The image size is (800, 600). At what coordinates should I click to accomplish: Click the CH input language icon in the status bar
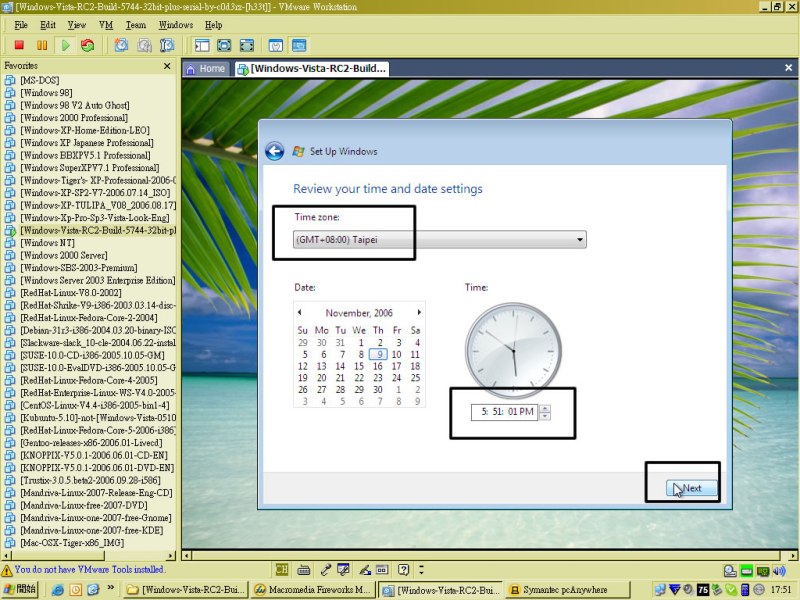(x=282, y=569)
